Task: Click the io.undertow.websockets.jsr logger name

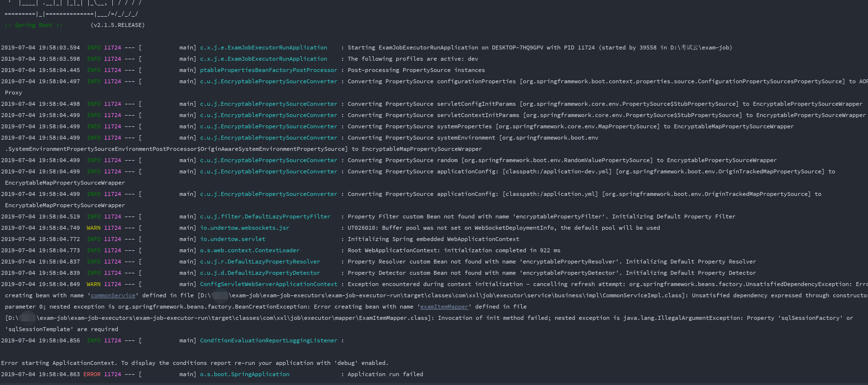Action: coord(244,228)
